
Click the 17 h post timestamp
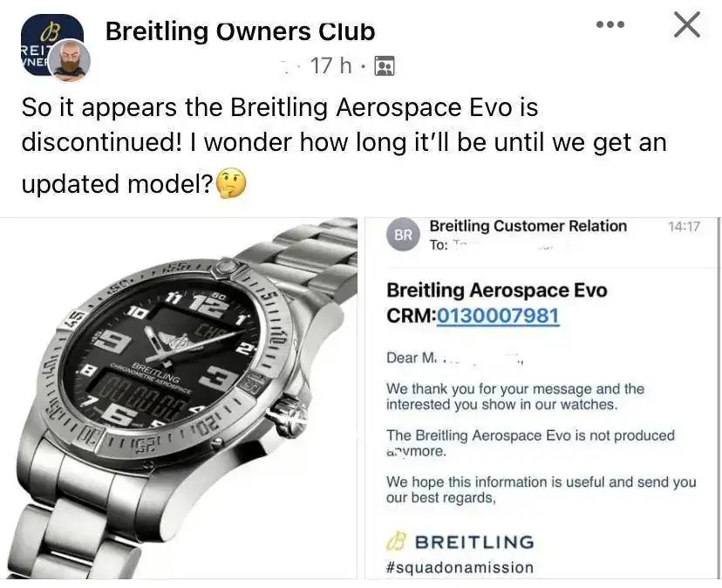click(331, 65)
